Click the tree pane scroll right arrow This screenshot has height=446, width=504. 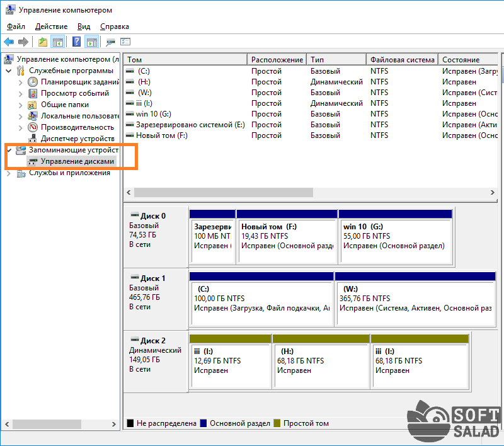[113, 424]
